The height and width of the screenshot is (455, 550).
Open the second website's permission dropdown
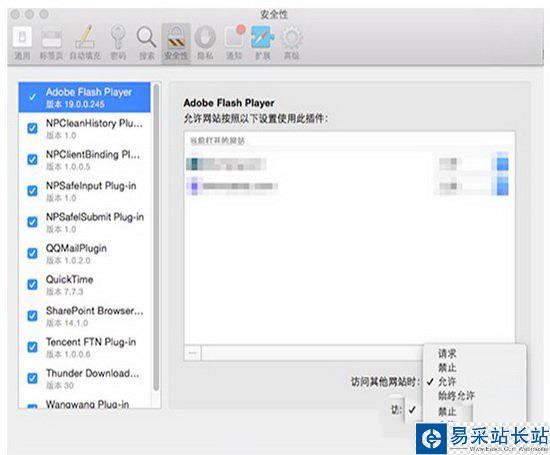472,186
